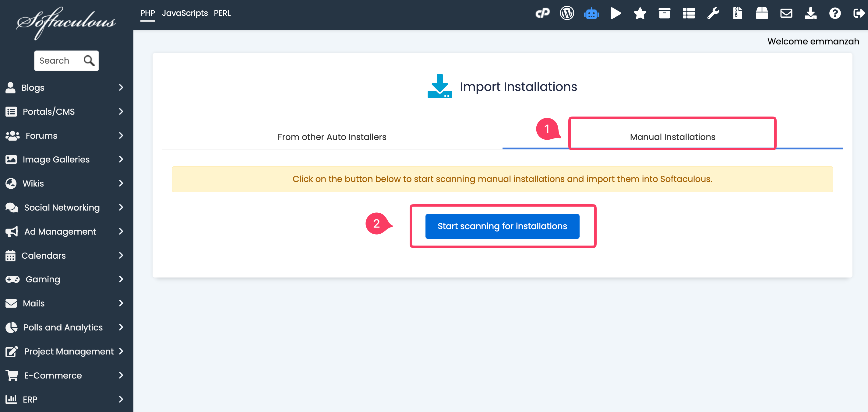This screenshot has width=868, height=412.
Task: Open the WordPress manager icon
Action: click(567, 13)
